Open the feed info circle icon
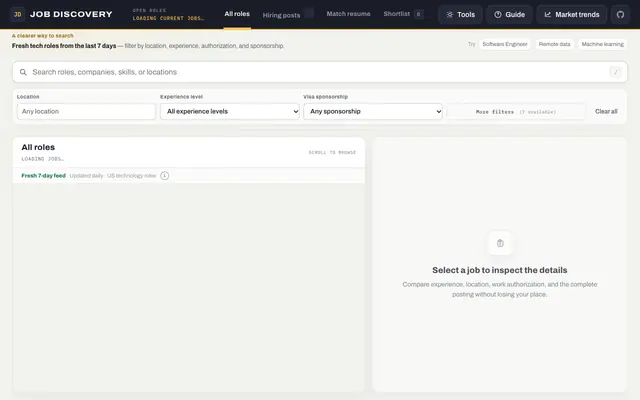Image resolution: width=640 pixels, height=400 pixels. (164, 176)
